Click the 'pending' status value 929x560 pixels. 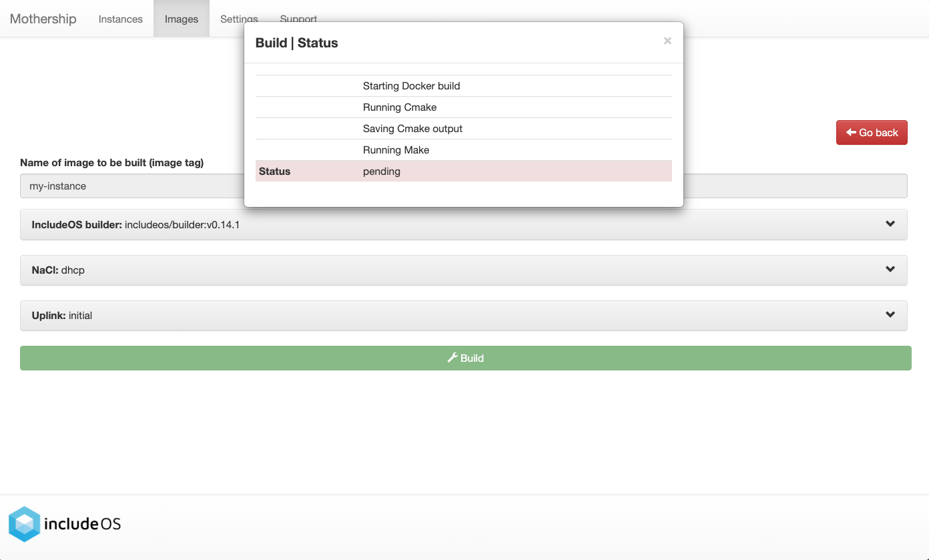(382, 172)
